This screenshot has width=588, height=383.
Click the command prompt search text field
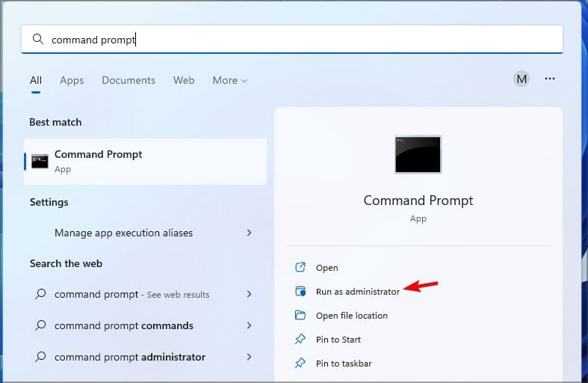coord(291,39)
